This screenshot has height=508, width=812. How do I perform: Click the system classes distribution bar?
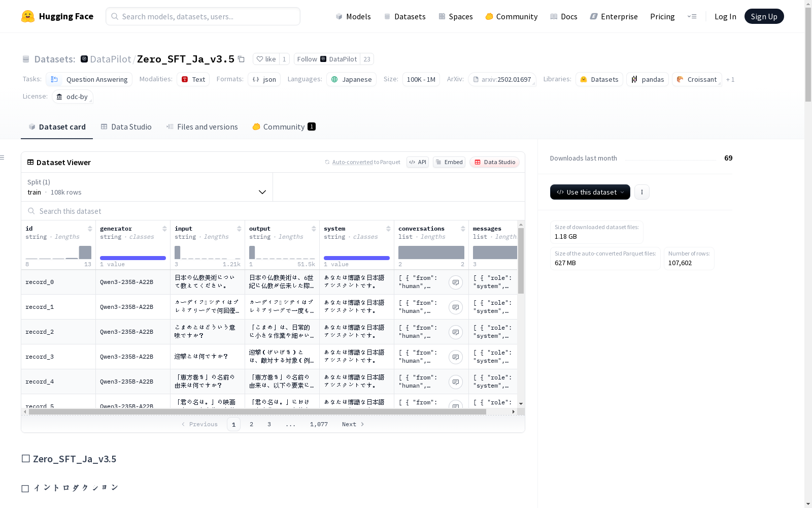[357, 258]
